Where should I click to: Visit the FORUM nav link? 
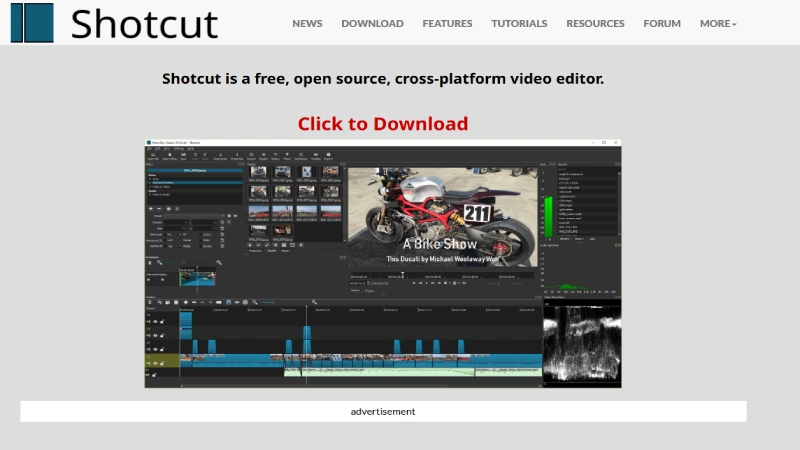662,23
